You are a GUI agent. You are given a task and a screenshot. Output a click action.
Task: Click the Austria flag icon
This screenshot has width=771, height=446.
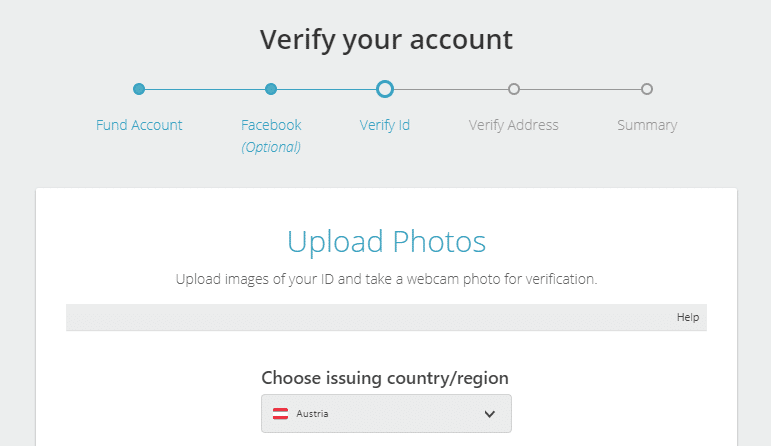[282, 413]
